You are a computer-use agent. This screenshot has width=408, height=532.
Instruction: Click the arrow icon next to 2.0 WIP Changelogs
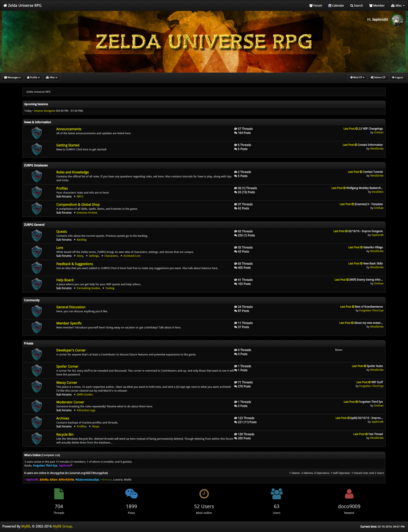click(x=357, y=129)
